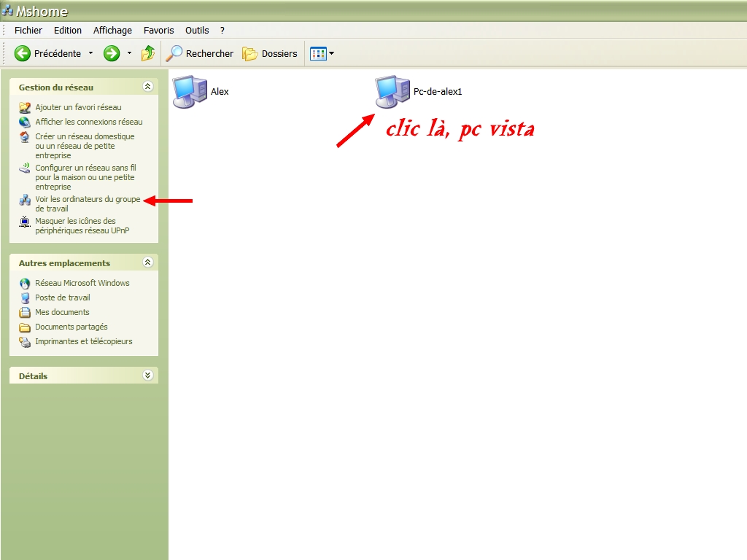The height and width of the screenshot is (560, 747).
Task: Click the Rechercher magnifier icon
Action: 174,53
